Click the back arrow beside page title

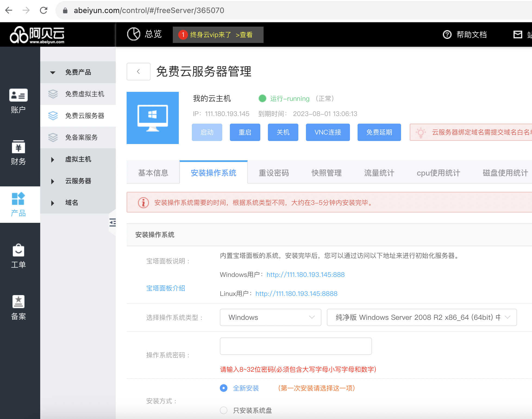138,71
